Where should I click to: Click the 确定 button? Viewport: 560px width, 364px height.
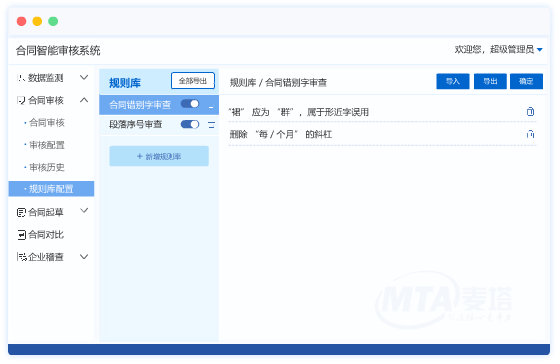(526, 81)
